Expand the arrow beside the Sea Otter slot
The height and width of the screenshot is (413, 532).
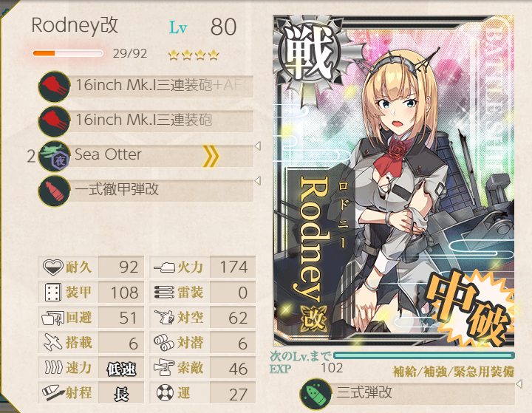[258, 146]
